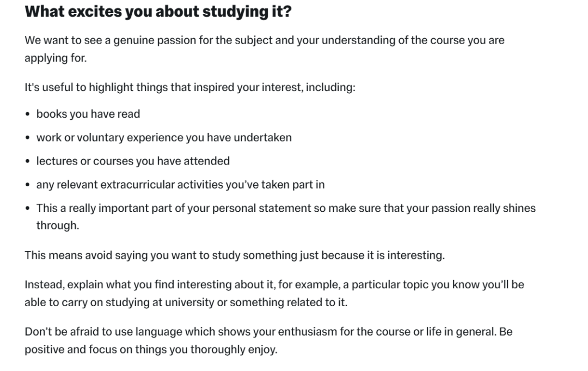588x371 pixels.
Task: Click 'positive and focus on things you thoroughly enjoy.'
Action: [151, 350]
